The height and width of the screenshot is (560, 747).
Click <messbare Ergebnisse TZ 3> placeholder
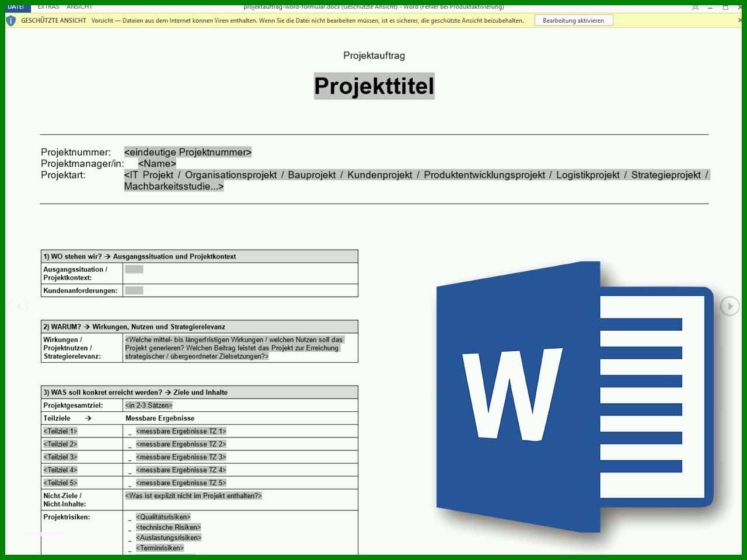click(x=181, y=457)
